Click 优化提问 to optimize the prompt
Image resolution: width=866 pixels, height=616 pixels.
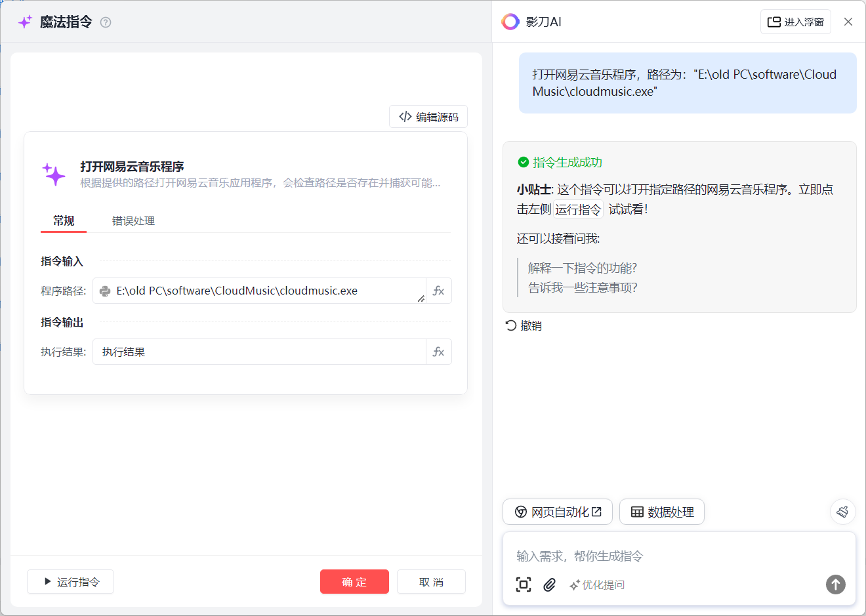(x=597, y=585)
